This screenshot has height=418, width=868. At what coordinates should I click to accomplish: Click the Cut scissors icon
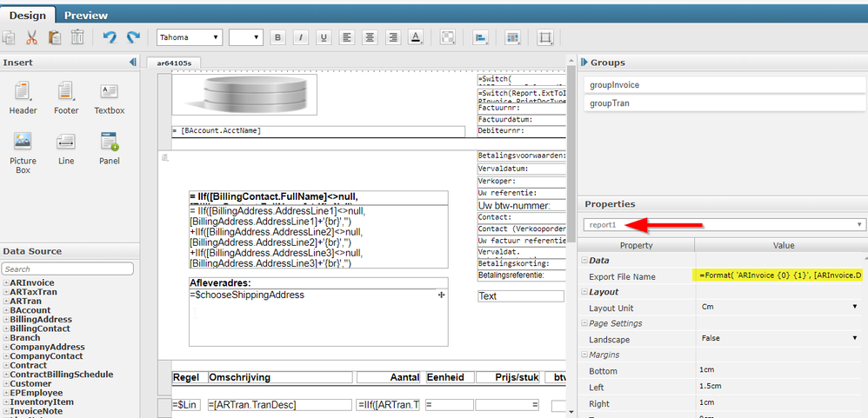click(31, 37)
